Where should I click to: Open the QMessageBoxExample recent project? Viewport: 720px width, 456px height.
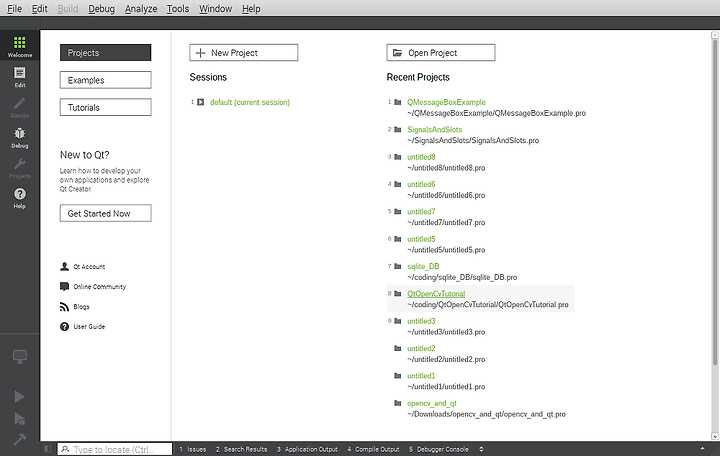446,102
